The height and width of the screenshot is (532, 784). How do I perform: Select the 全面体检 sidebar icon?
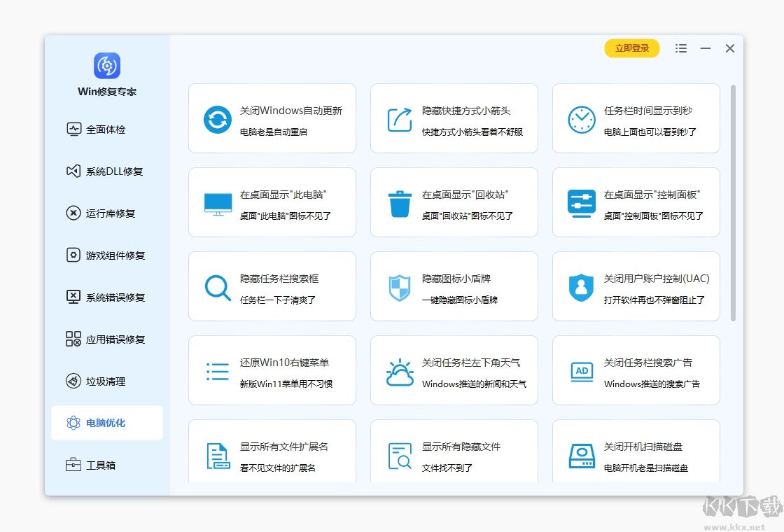pyautogui.click(x=73, y=129)
